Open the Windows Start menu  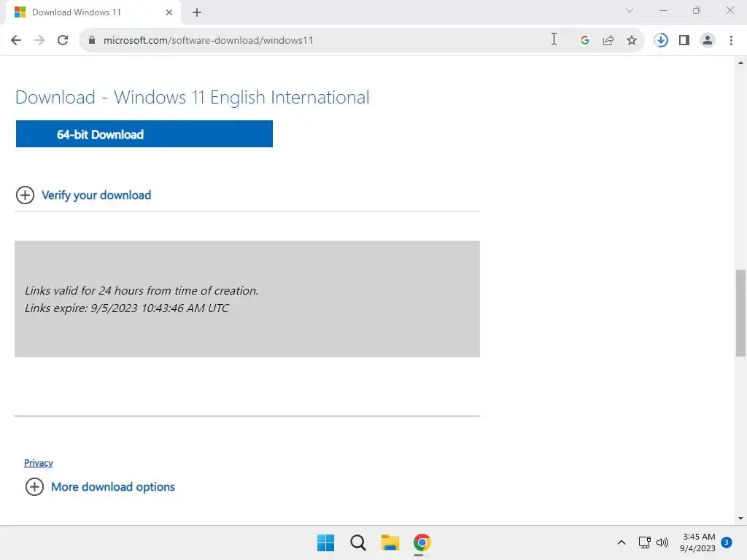tap(326, 542)
